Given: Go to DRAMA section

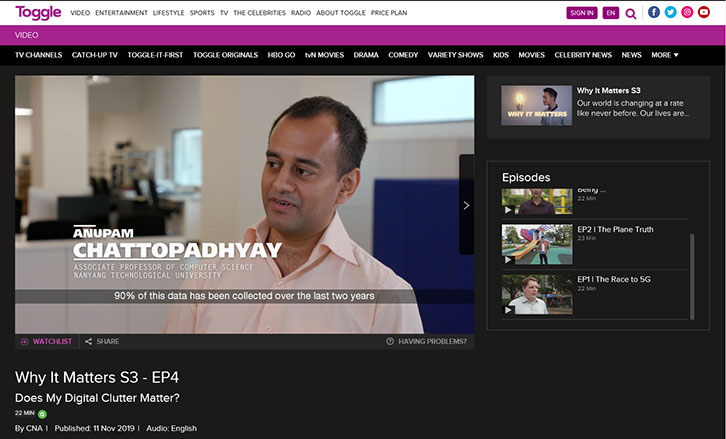Looking at the screenshot, I should click(366, 55).
